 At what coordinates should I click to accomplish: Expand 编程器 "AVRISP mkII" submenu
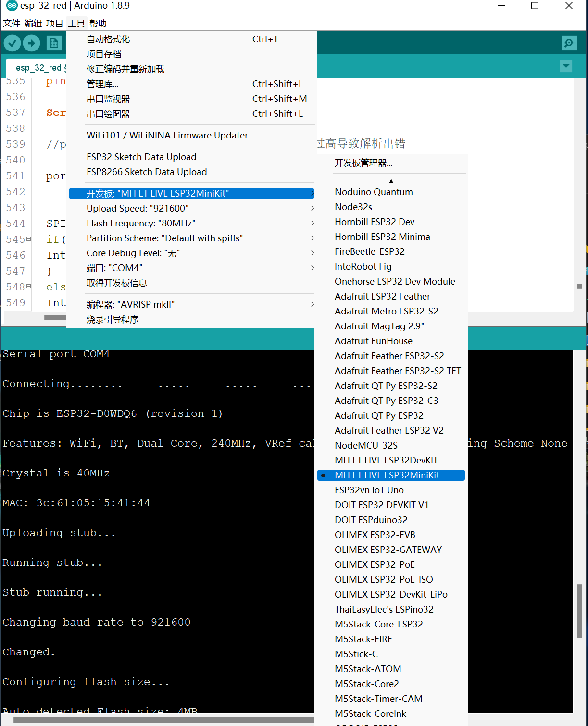coord(191,305)
